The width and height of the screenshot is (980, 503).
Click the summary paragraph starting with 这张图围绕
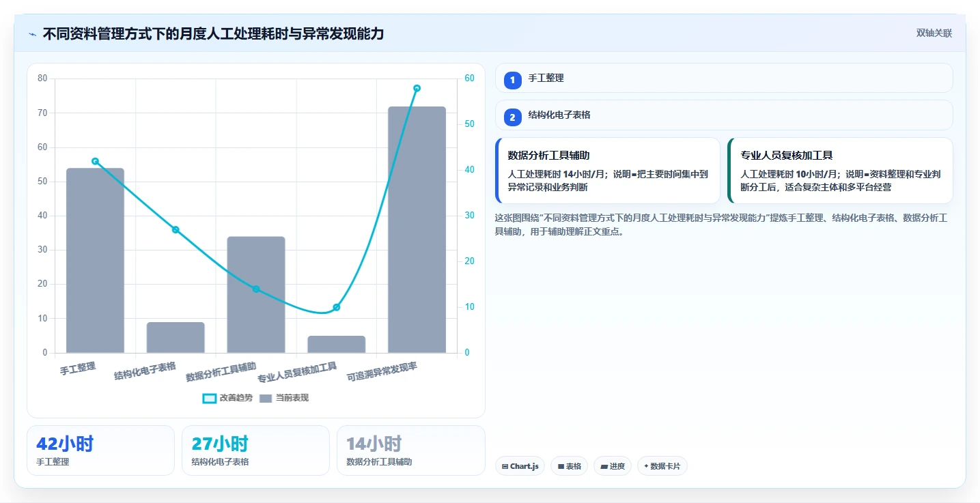coord(720,225)
